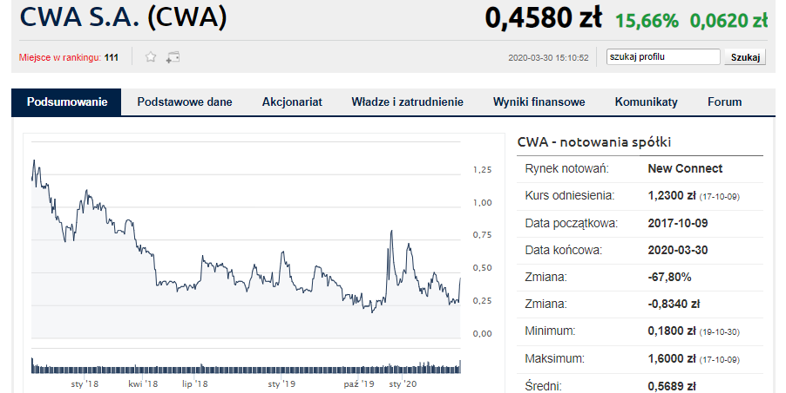View the Wyniki finansowe tab
786x393 pixels.
tap(539, 102)
